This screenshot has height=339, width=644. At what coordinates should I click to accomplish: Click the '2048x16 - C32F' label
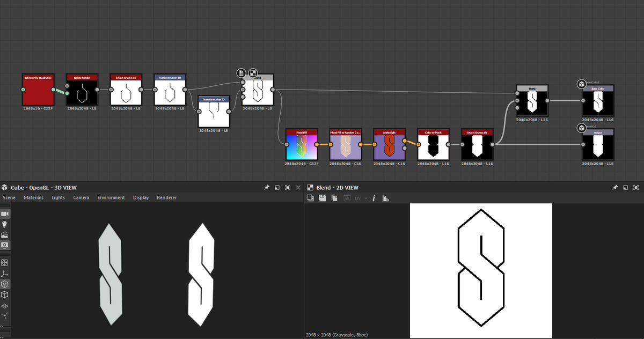pyautogui.click(x=38, y=108)
